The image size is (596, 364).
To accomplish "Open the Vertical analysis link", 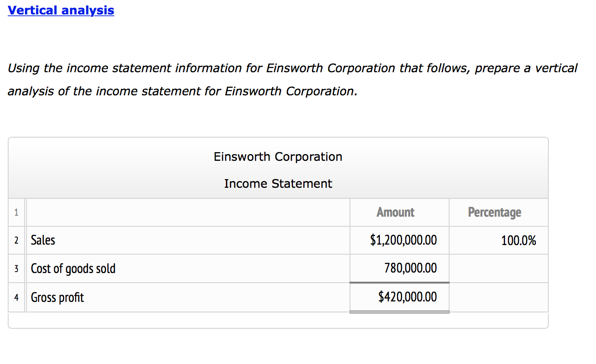I will coord(61,11).
